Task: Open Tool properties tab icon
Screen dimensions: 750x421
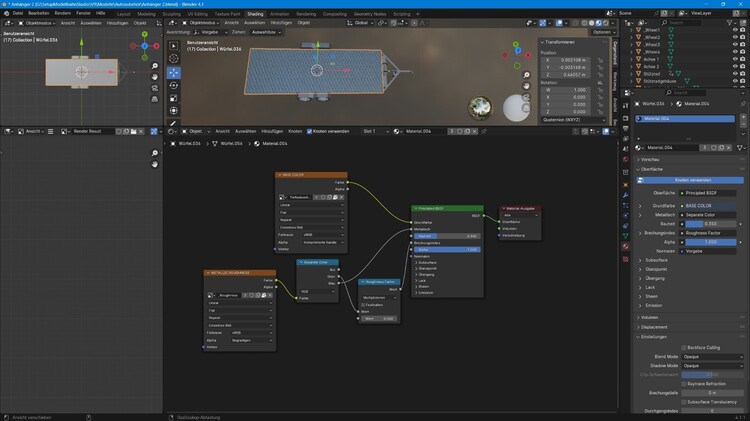Action: coord(626,106)
